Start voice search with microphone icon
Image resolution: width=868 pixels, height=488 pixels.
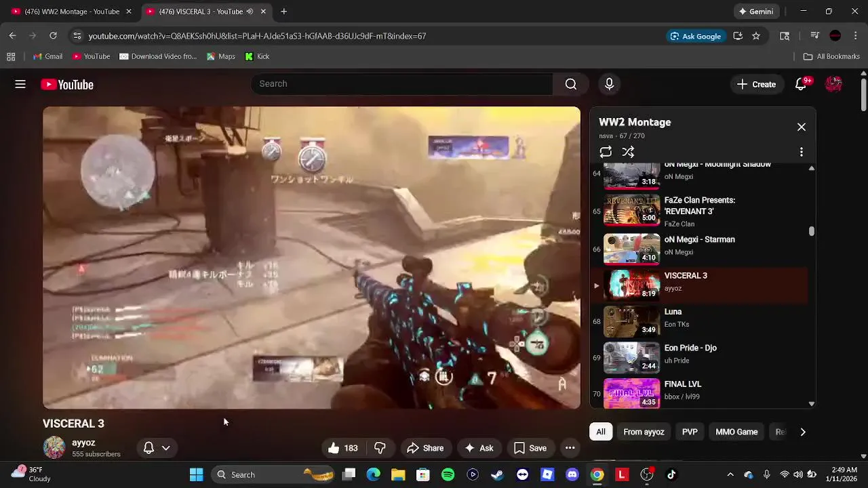coord(609,84)
